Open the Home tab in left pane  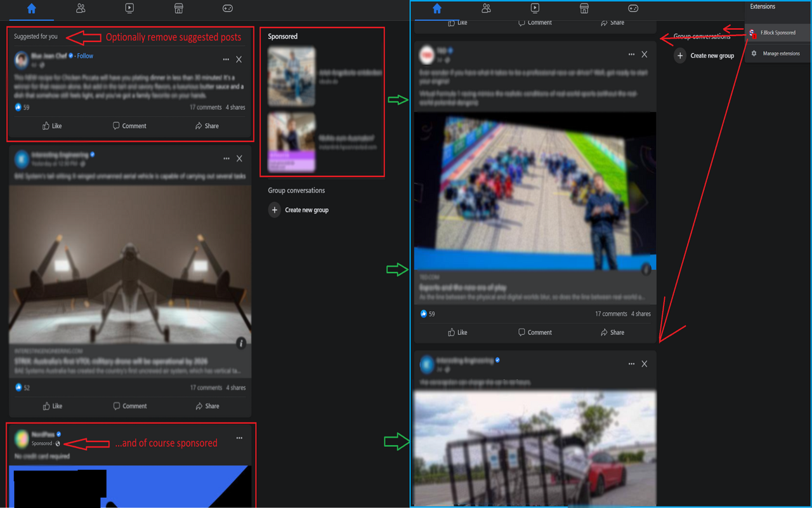point(32,9)
